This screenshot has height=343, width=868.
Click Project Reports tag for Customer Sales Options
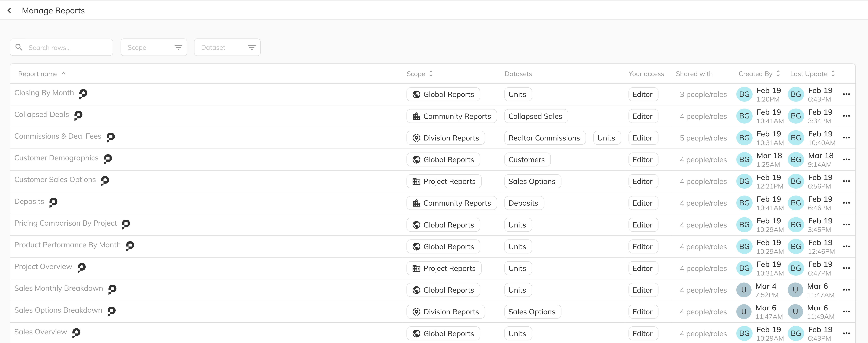[x=444, y=181]
